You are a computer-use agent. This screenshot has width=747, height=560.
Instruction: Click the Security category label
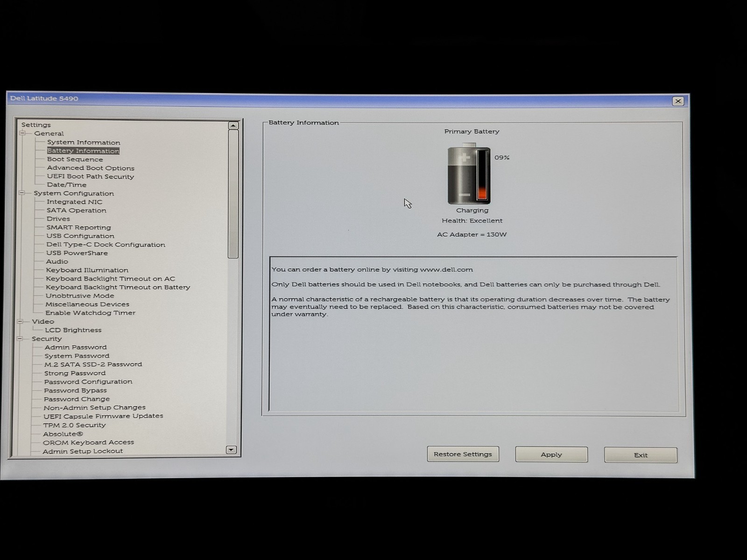47,339
